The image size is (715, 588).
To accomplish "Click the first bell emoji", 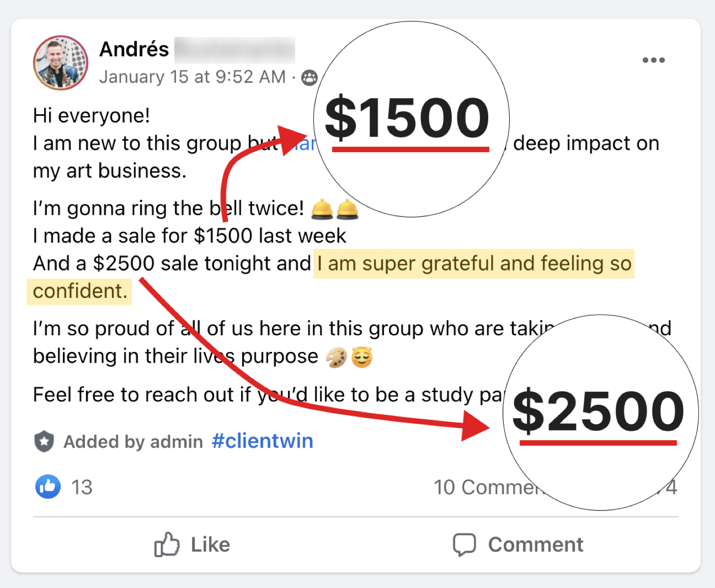I will [x=322, y=209].
